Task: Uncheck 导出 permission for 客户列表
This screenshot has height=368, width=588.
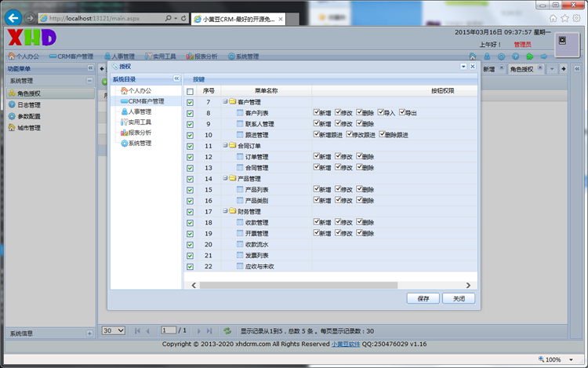Action: tap(401, 113)
